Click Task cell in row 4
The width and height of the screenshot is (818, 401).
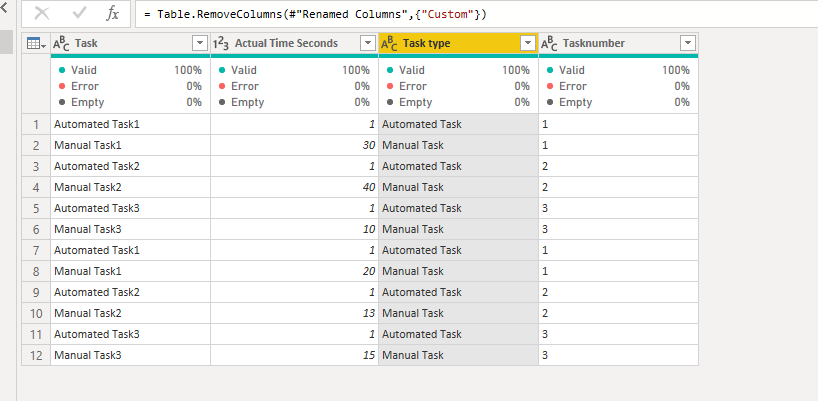tap(130, 187)
